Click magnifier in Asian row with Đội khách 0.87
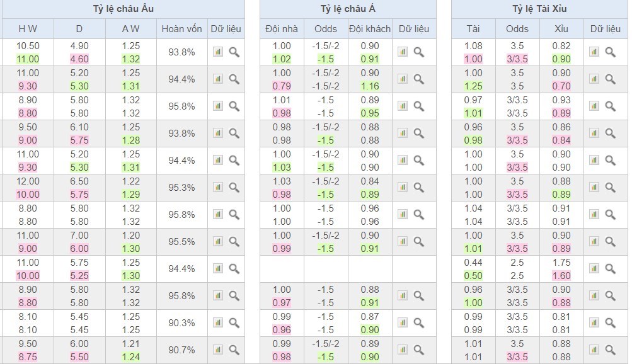Image resolution: width=632 pixels, height=364 pixels. 419,323
